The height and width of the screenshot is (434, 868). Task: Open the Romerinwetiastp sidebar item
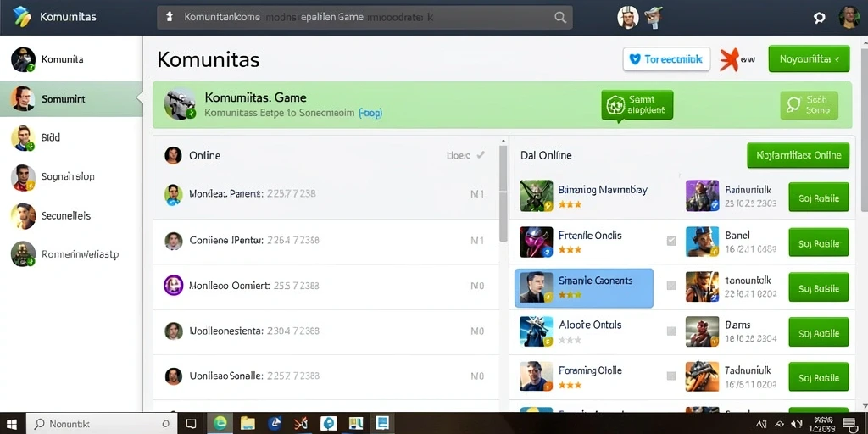coord(71,254)
